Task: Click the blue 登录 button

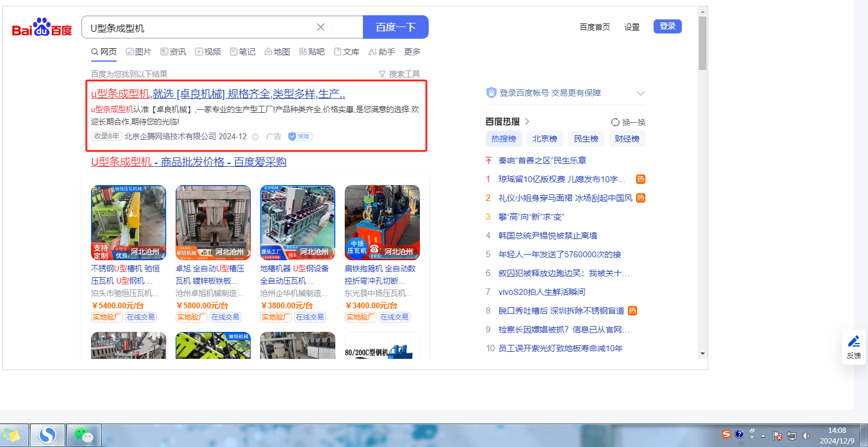Action: 667,26
